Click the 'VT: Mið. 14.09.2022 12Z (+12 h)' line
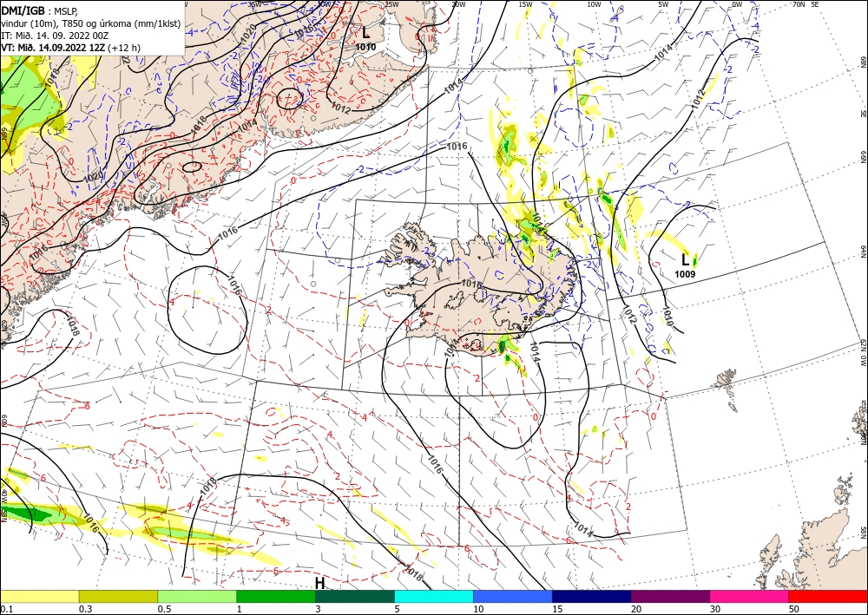Image resolution: width=868 pixels, height=615 pixels. [70, 48]
